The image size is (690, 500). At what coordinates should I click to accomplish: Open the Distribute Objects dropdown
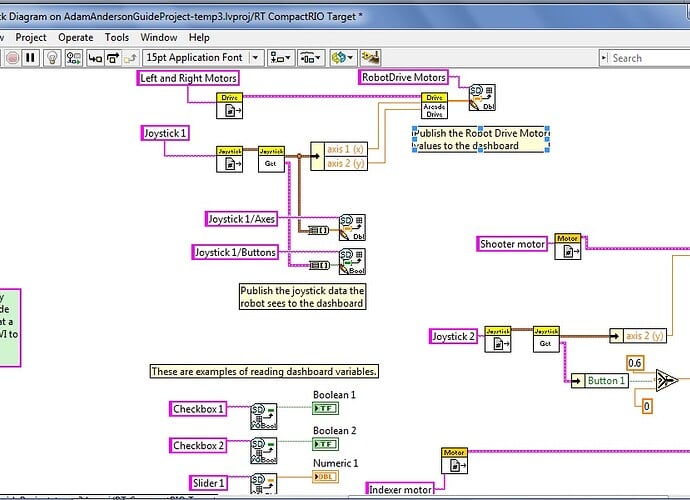(311, 58)
